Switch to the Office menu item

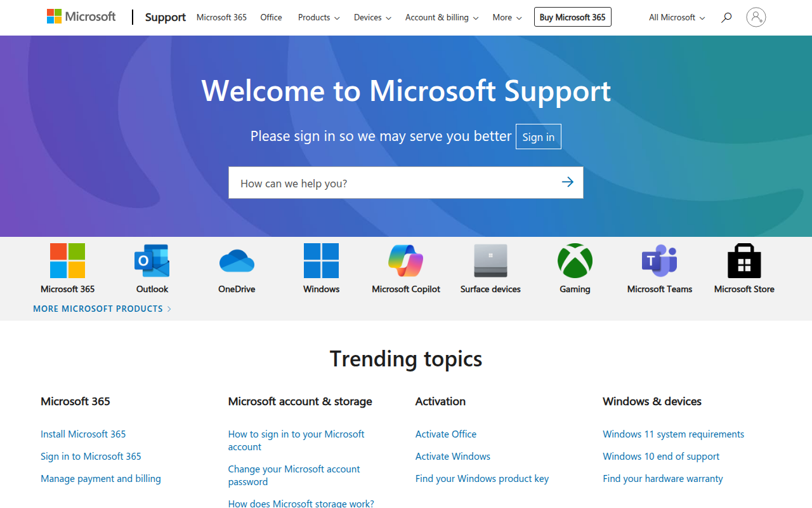pyautogui.click(x=271, y=17)
